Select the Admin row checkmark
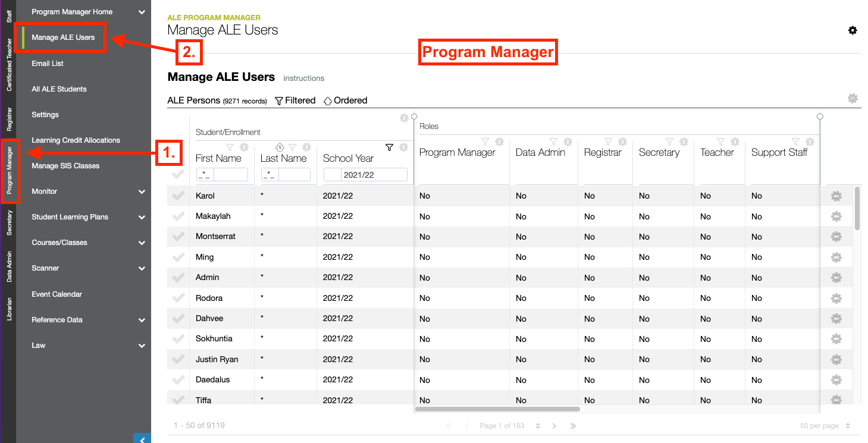This screenshot has width=868, height=443. point(178,278)
